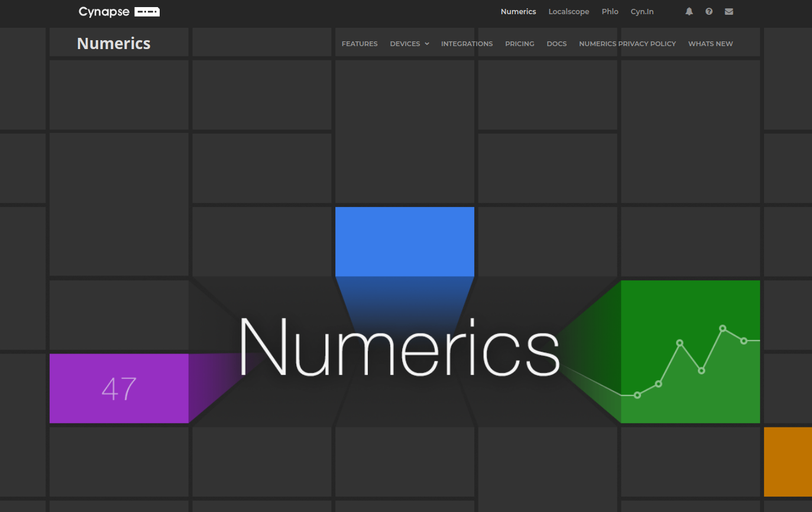The height and width of the screenshot is (512, 812).
Task: Open the envelope contact icon
Action: coord(729,11)
